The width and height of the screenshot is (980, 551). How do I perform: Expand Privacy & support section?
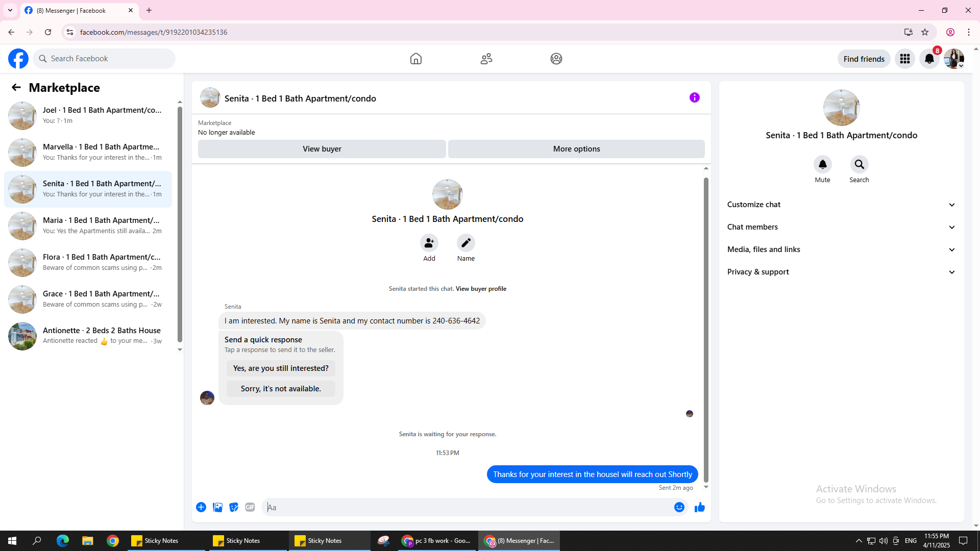841,272
